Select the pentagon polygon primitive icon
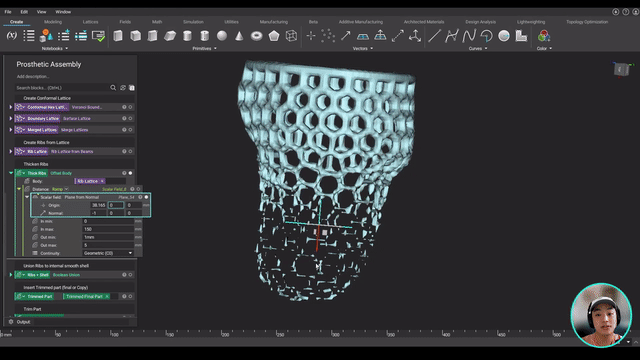 point(274,36)
